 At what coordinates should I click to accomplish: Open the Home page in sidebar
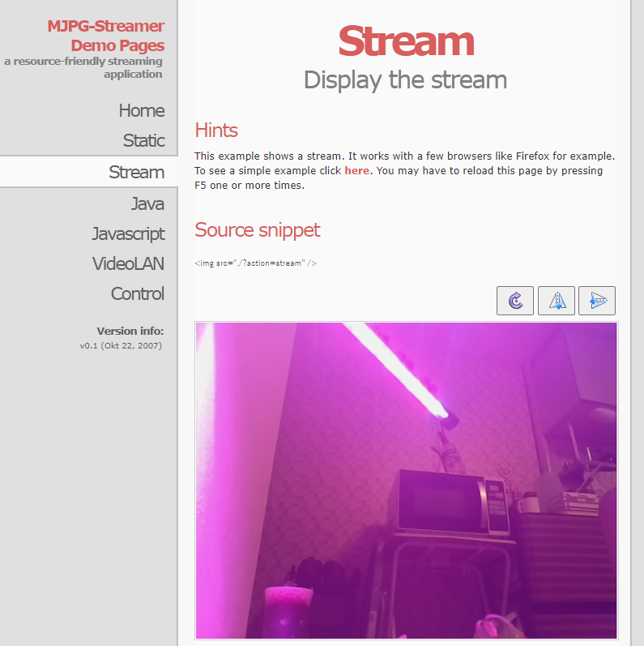point(142,110)
